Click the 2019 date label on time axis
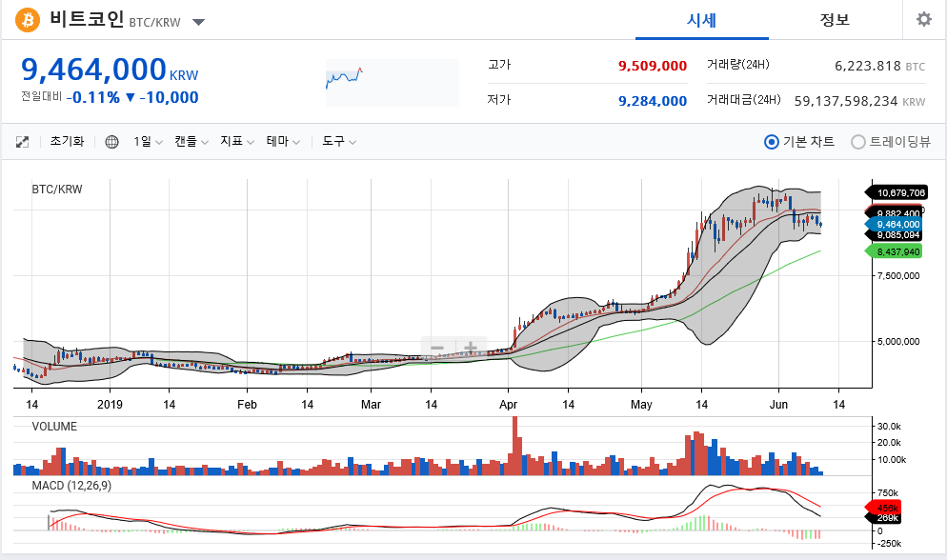 point(110,405)
